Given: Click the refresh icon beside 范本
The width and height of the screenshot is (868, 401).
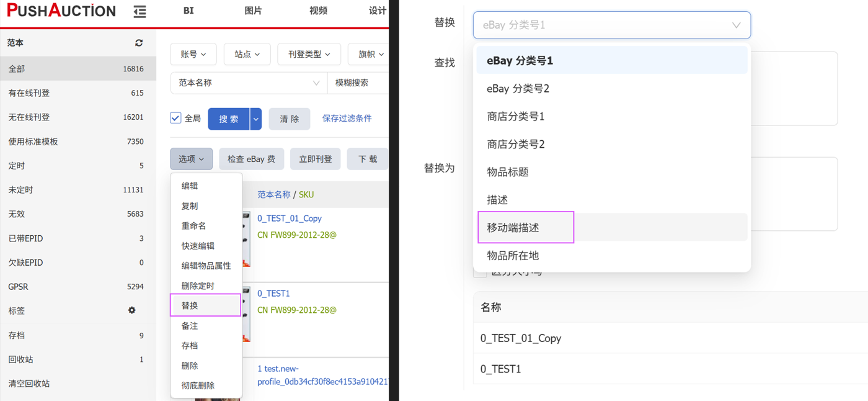Looking at the screenshot, I should 139,43.
